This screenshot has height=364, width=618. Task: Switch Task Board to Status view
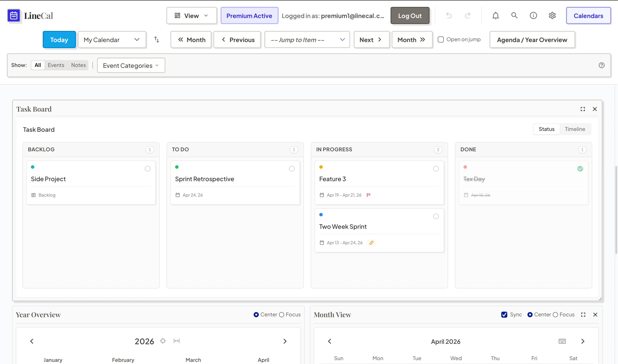547,129
